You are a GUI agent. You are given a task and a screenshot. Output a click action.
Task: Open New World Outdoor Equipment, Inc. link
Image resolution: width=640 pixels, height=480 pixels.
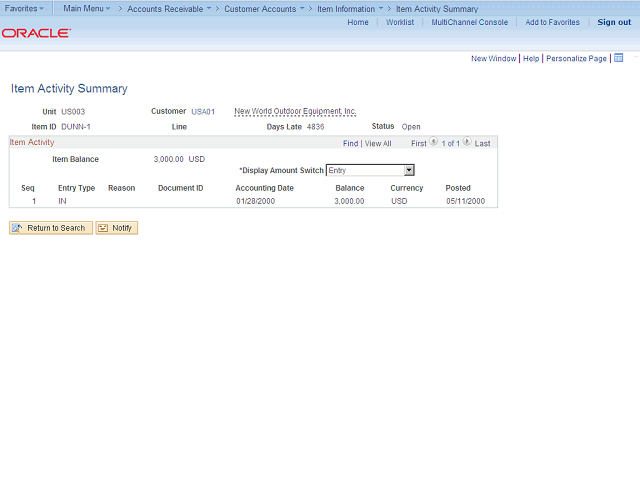(x=295, y=111)
